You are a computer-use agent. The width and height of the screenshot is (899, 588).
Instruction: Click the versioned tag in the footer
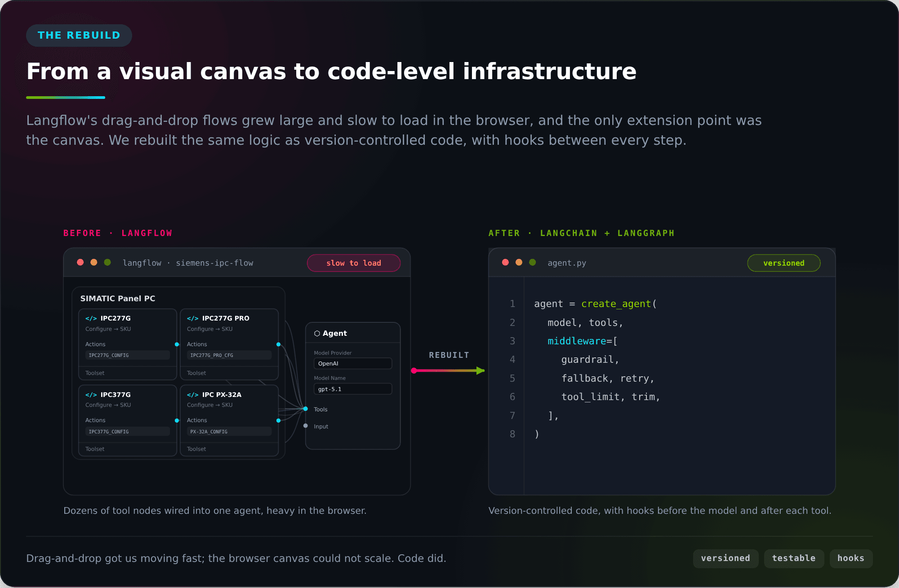(725, 558)
